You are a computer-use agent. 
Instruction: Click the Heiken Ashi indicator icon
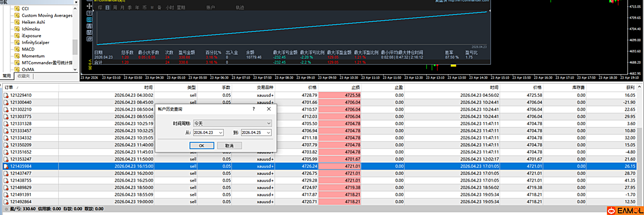[17, 22]
